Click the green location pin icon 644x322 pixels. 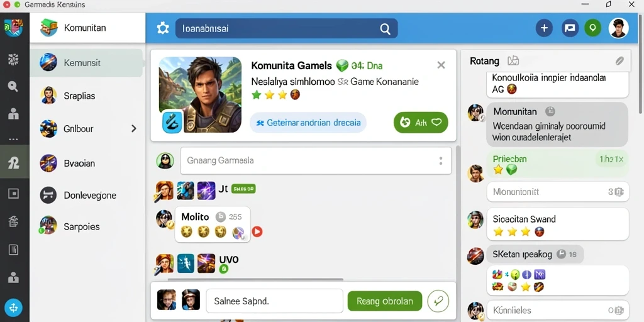[x=592, y=28]
